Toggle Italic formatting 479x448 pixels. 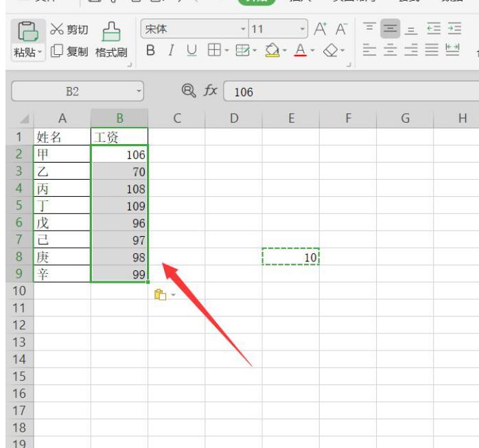coord(171,50)
